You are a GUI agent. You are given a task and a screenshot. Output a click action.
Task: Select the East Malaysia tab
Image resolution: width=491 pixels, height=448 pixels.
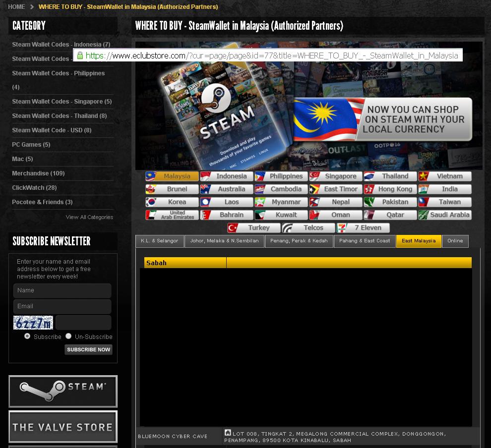(419, 241)
